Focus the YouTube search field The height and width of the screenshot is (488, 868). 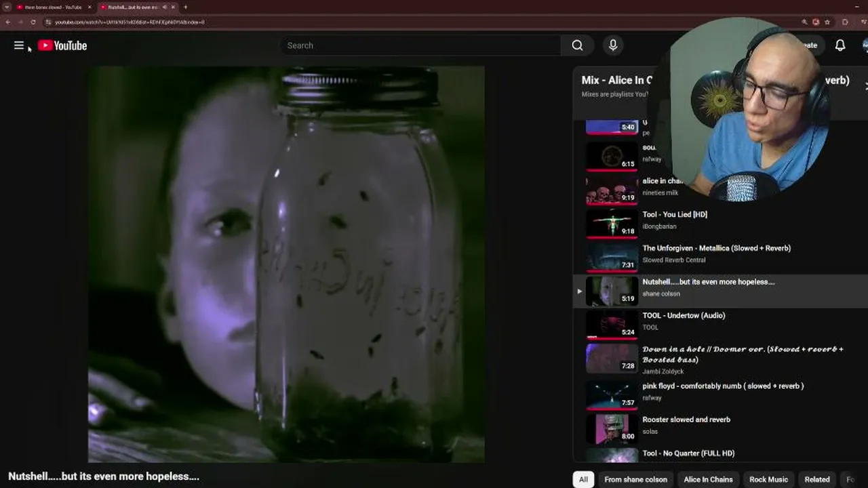[420, 45]
